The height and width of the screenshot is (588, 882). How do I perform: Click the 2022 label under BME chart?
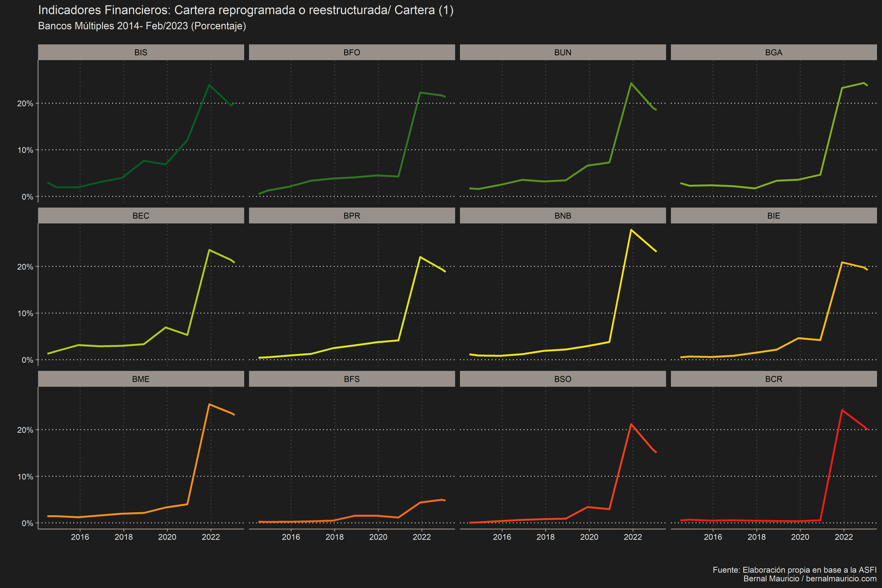tap(211, 537)
